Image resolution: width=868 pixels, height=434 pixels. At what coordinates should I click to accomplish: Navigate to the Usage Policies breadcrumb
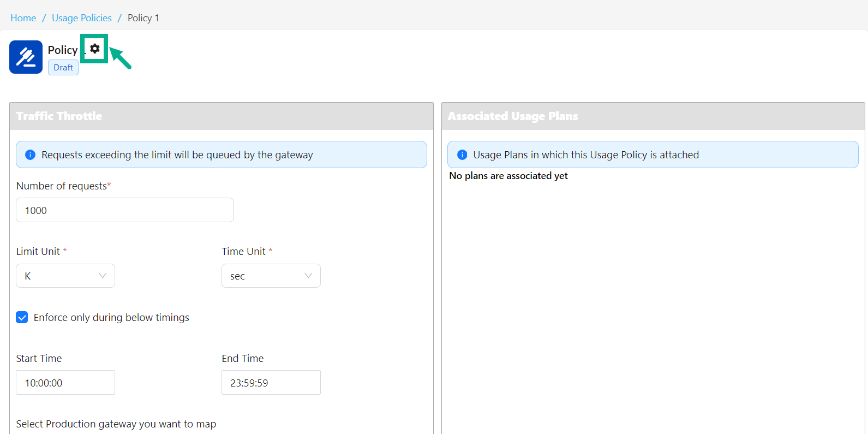click(82, 18)
